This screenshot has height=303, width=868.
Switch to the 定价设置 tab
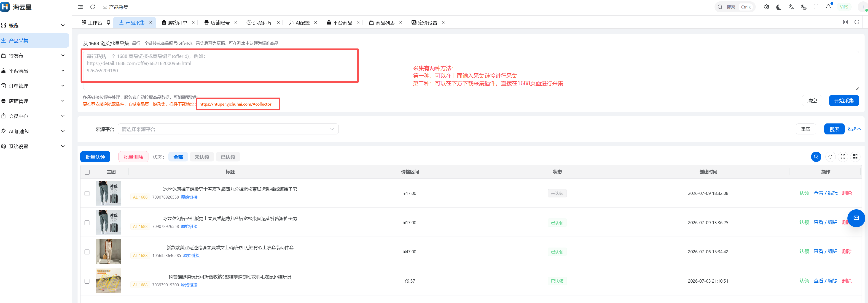[x=427, y=23]
